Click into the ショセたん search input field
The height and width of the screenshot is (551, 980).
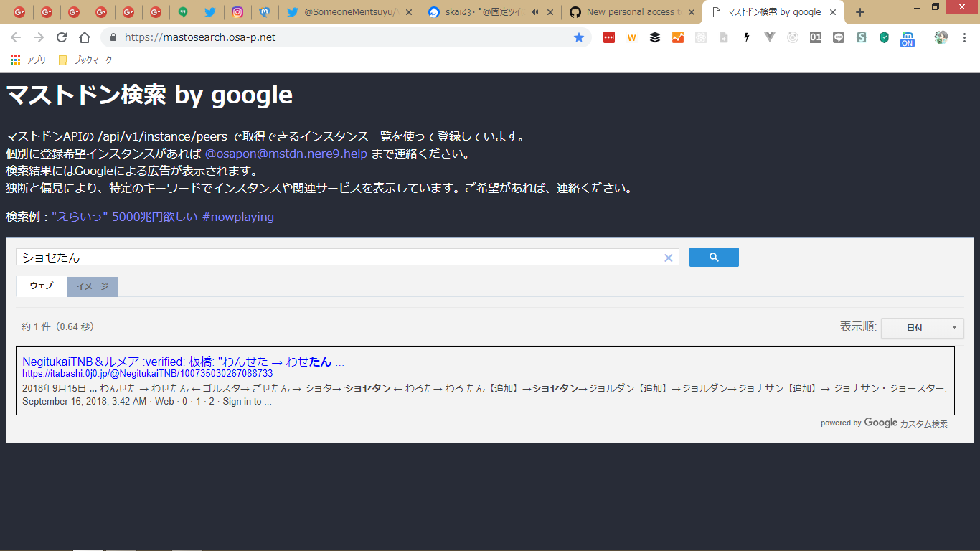pos(337,258)
